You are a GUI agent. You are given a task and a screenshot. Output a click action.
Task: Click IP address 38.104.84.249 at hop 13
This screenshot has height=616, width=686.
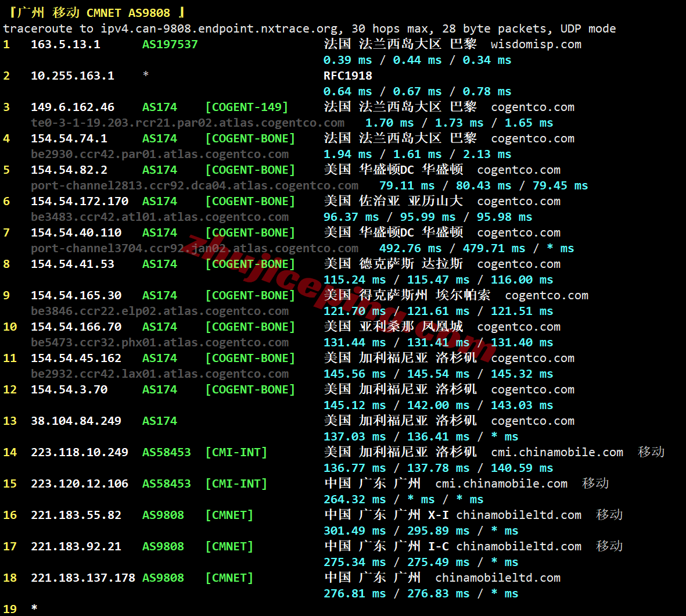point(76,421)
